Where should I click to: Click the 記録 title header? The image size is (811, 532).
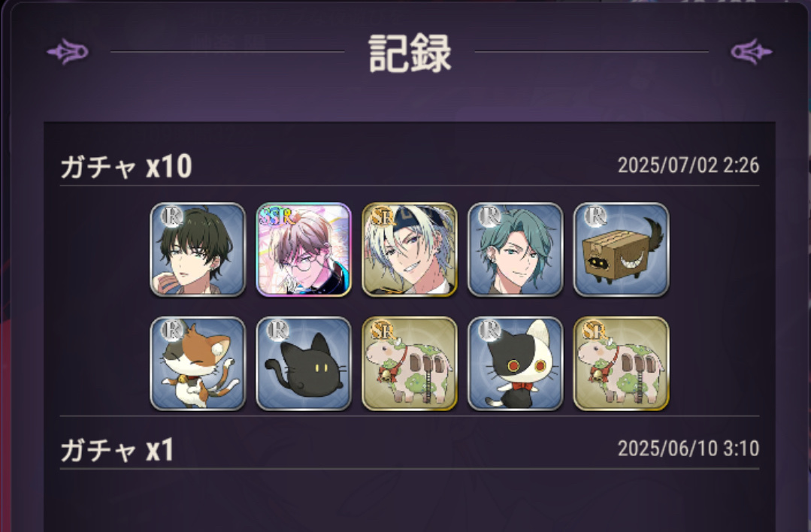click(410, 54)
